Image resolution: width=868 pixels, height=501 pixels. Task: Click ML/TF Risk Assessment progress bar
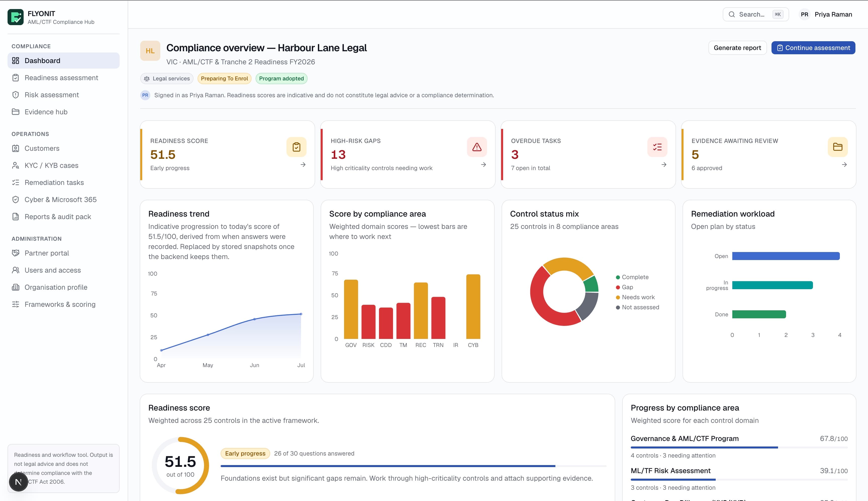tap(739, 479)
